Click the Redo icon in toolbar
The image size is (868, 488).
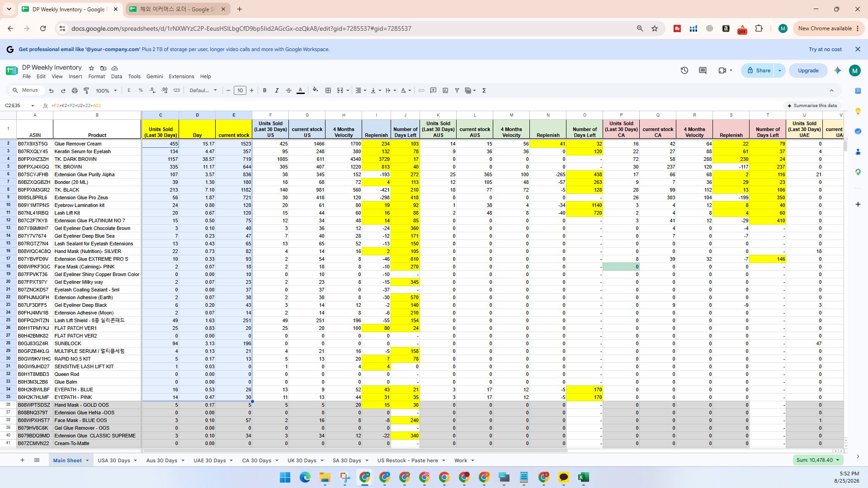click(x=63, y=90)
